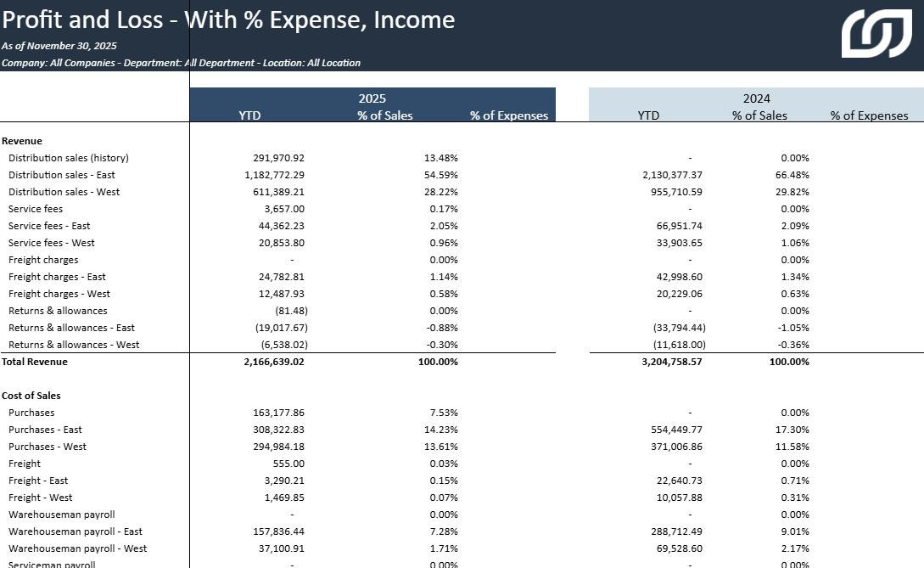Select the 66.48% sales percentage for 2024
The height and width of the screenshot is (568, 924).
[x=792, y=175]
